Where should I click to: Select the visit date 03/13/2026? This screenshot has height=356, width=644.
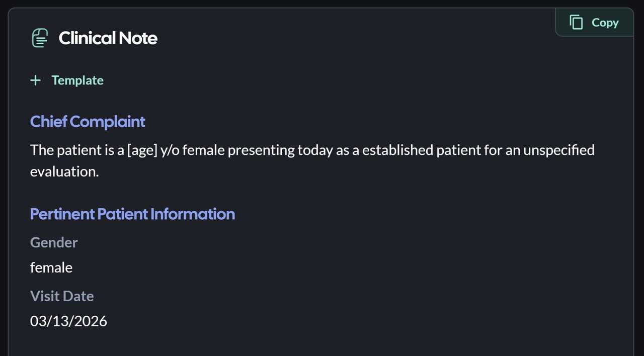tap(68, 321)
